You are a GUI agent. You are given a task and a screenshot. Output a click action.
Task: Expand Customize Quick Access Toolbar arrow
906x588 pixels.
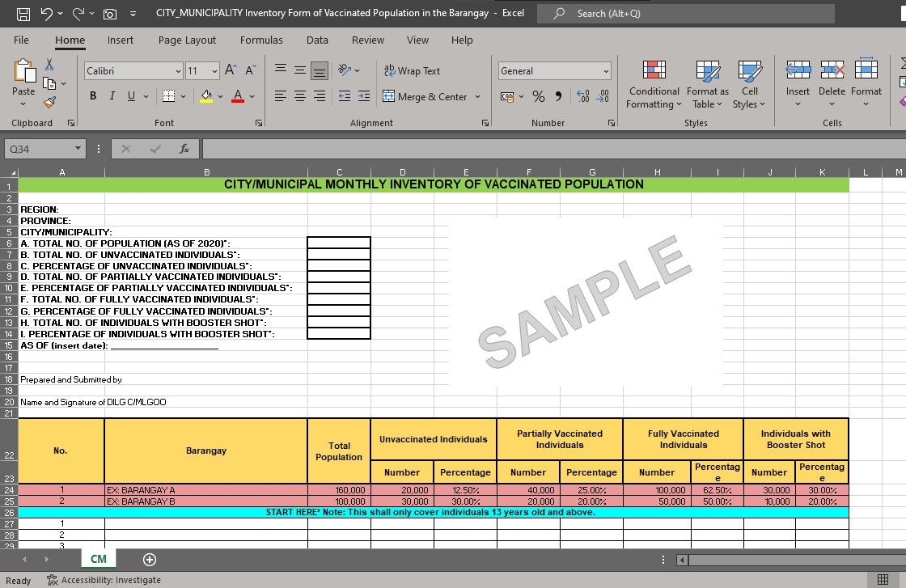click(133, 14)
